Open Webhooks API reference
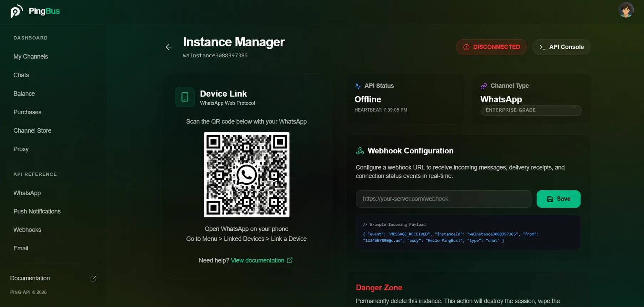 click(x=27, y=230)
